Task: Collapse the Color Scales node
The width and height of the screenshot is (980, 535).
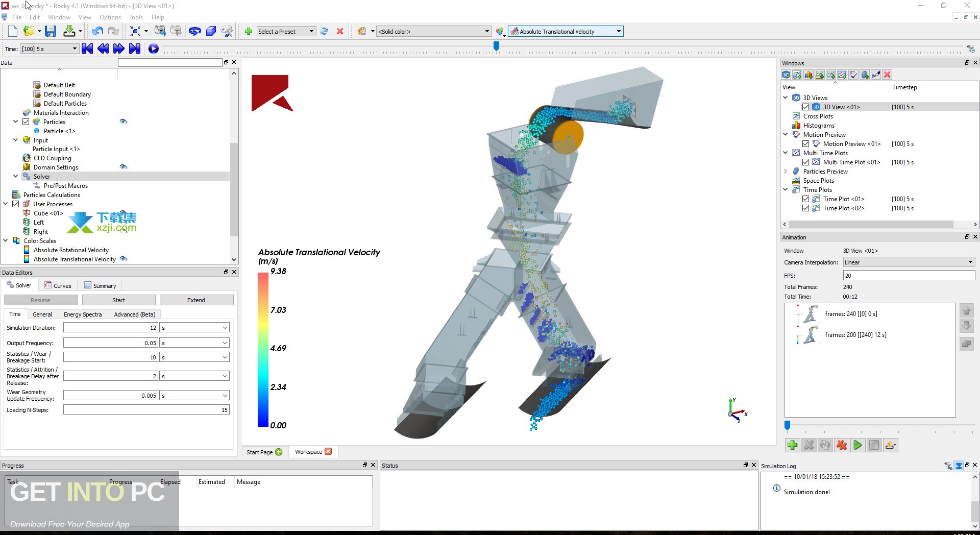Action: click(6, 241)
